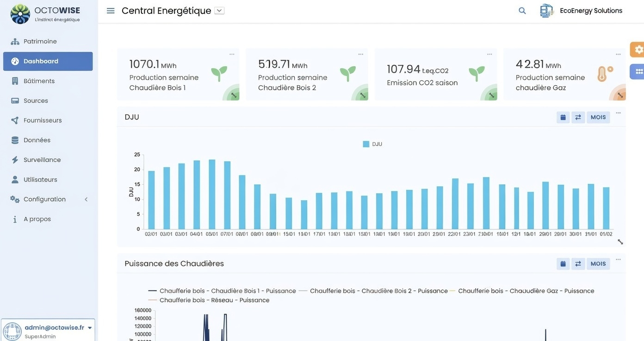Click the hamburger menu next to Central Energétique
Image resolution: width=644 pixels, height=341 pixels.
click(110, 10)
